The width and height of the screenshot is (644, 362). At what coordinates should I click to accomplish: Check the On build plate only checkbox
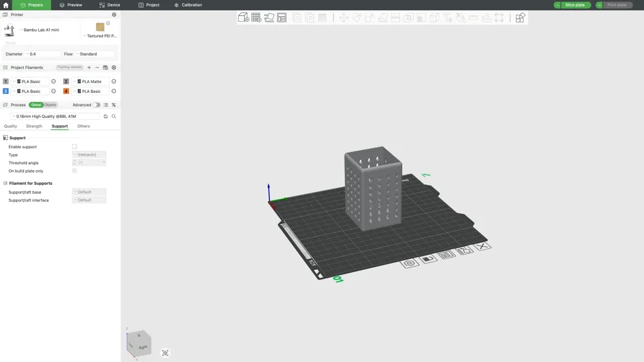click(x=74, y=171)
